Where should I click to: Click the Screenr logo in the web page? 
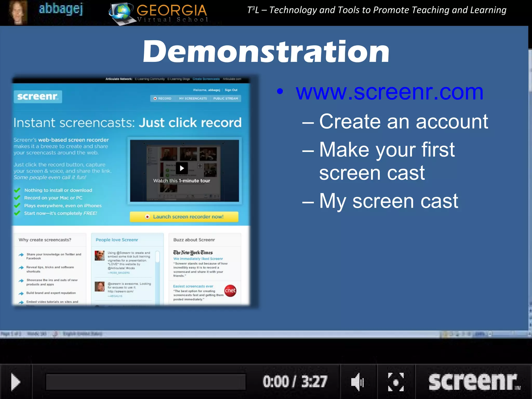point(38,97)
